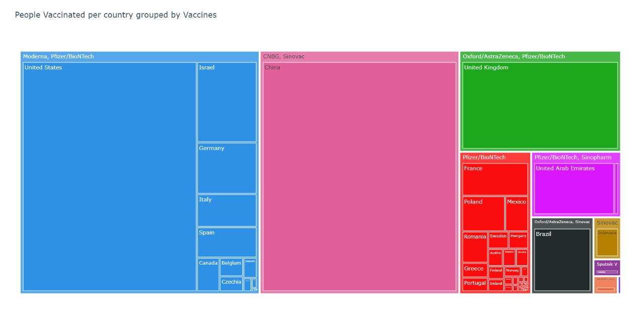Open the Canada treemap block
The image size is (644, 317).
(208, 275)
